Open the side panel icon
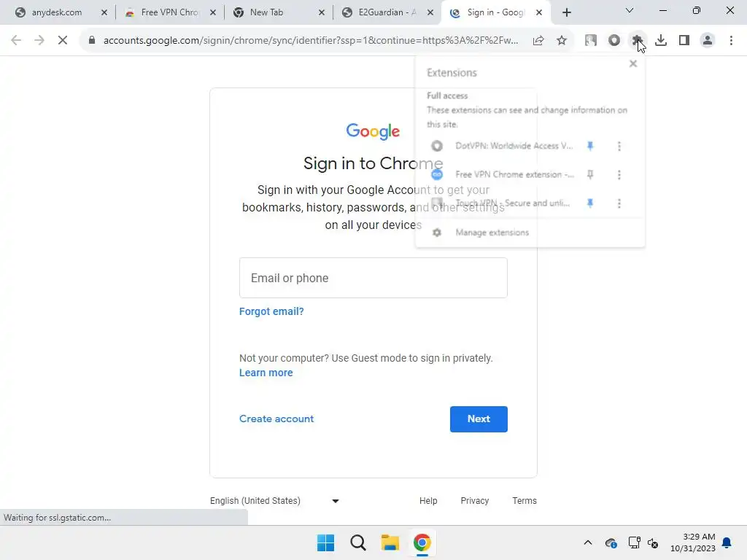 point(684,41)
